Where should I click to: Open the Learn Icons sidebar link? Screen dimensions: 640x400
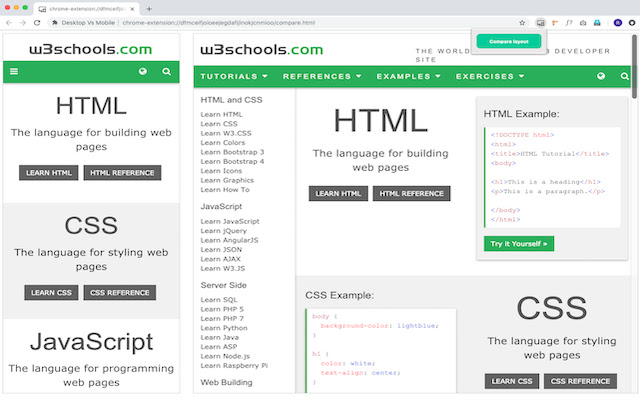point(221,171)
